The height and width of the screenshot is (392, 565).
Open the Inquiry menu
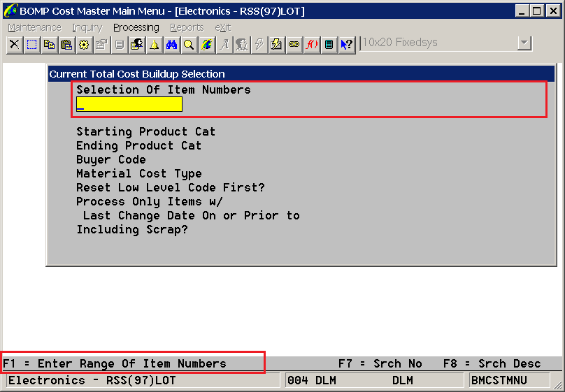click(87, 28)
